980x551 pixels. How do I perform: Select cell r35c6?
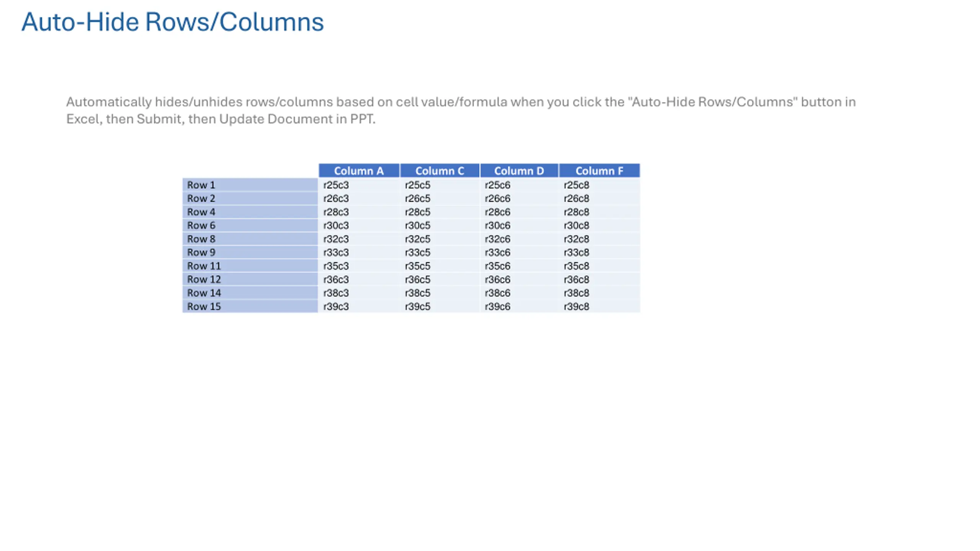coord(519,266)
